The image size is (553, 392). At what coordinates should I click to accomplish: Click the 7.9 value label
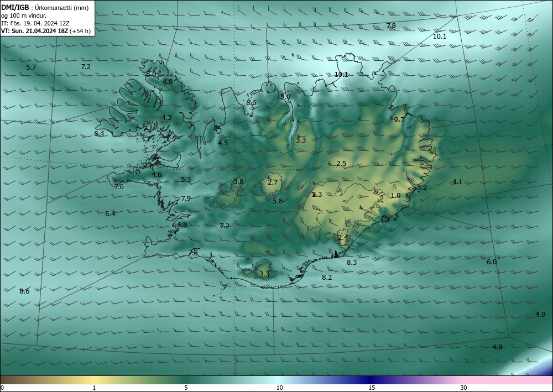click(186, 198)
